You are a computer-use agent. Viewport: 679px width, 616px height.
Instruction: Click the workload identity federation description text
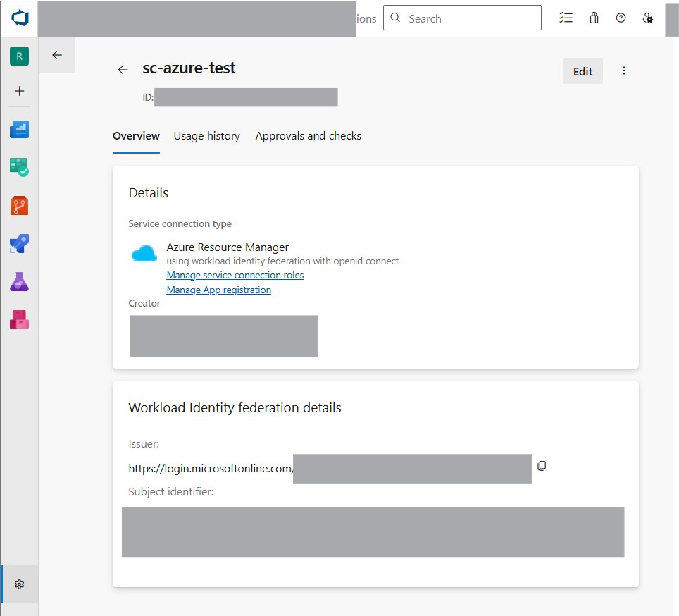point(282,261)
